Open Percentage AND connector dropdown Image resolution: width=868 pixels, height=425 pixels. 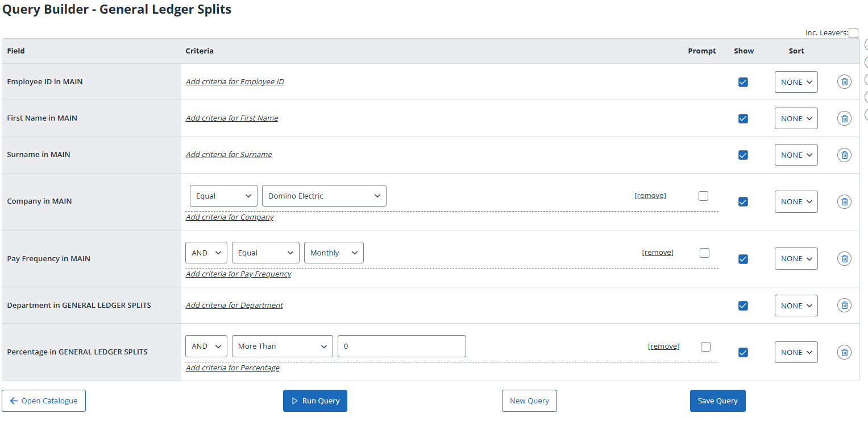(206, 346)
